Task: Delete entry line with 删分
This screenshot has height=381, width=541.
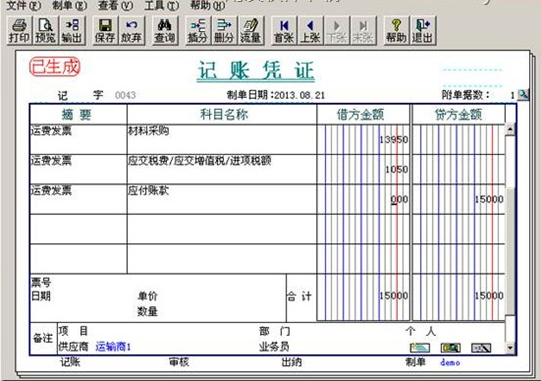Action: pyautogui.click(x=224, y=30)
